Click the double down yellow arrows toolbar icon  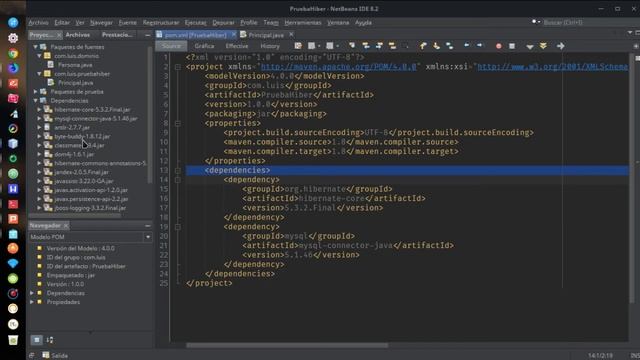(543, 46)
